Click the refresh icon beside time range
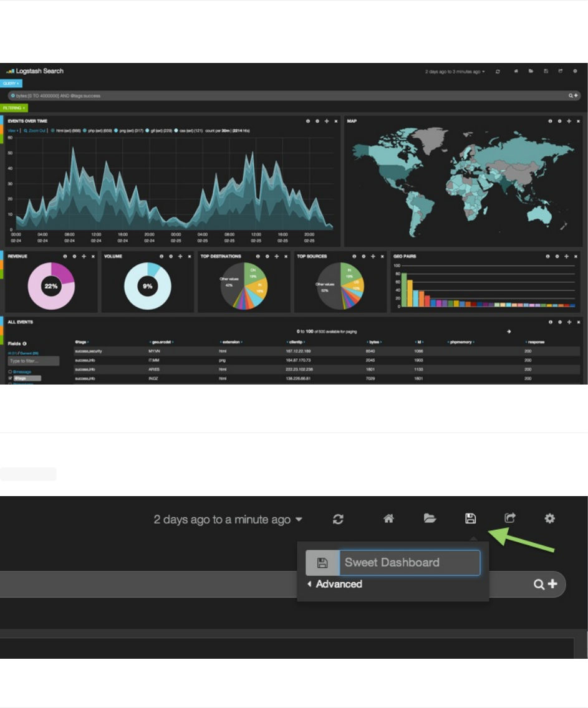The image size is (588, 708). [x=338, y=519]
